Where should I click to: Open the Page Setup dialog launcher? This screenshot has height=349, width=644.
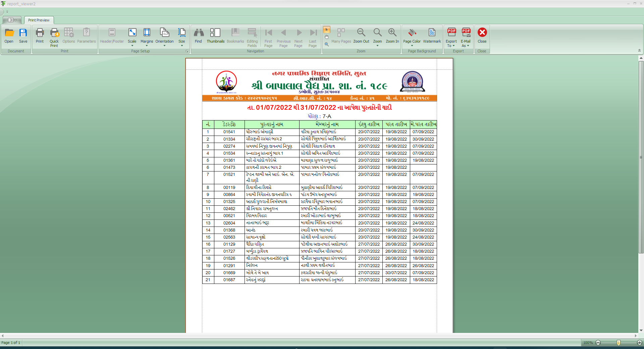tap(187, 51)
